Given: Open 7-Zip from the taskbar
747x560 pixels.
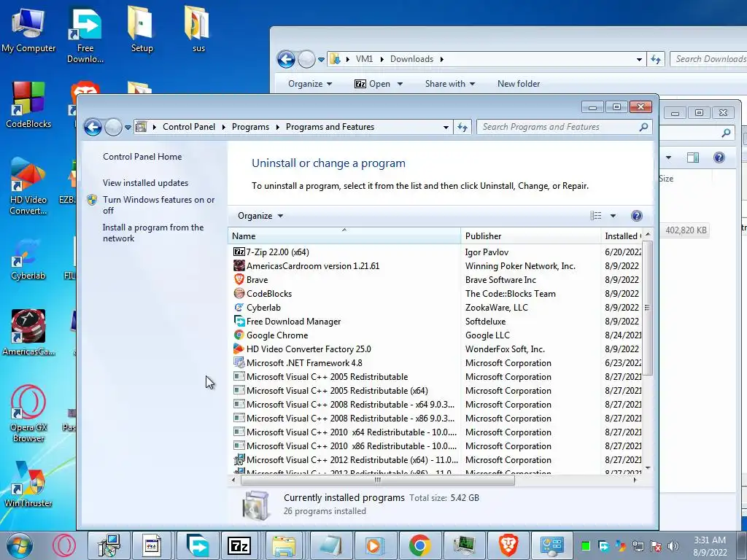Looking at the screenshot, I should pyautogui.click(x=239, y=545).
